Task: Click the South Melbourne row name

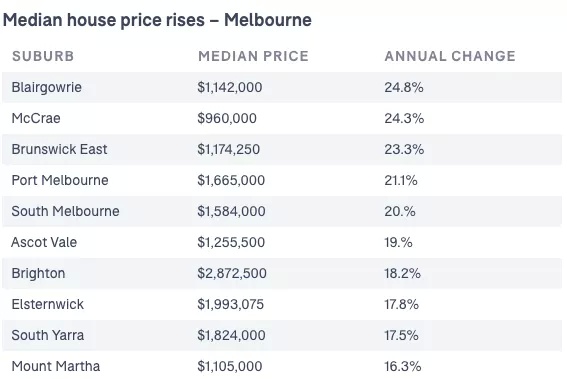Action: (65, 211)
